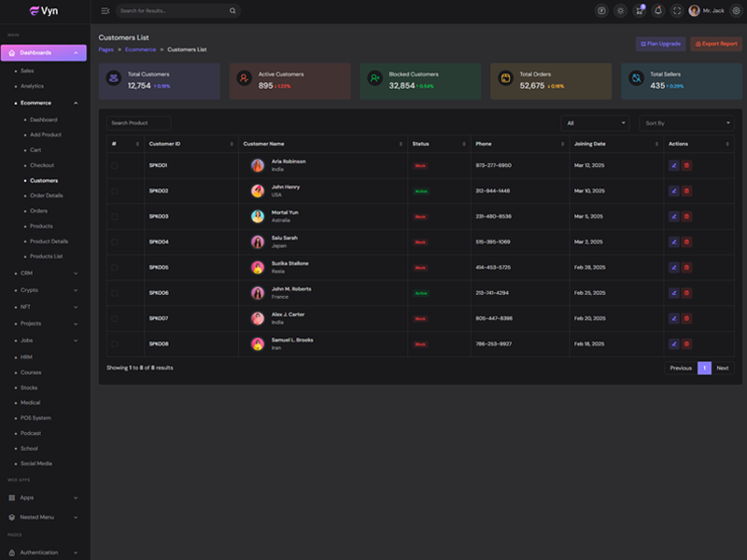Open the notifications bell

click(658, 10)
